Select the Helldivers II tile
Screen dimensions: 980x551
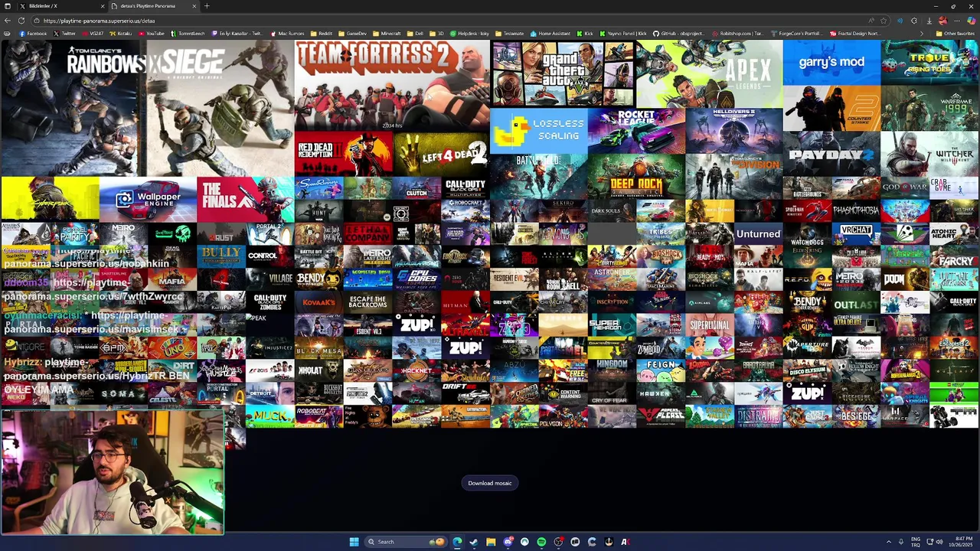[733, 131]
